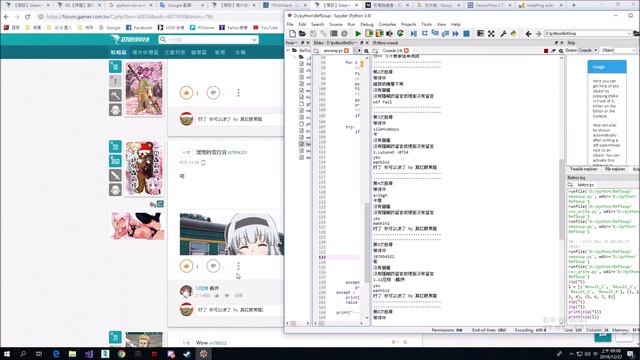
Task: Open the Facebook bookmark
Action: point(139,28)
